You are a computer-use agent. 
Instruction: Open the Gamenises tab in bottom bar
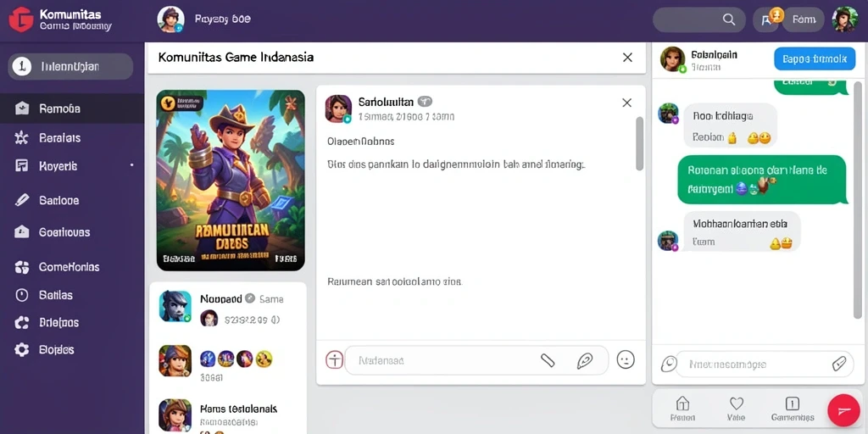(793, 409)
